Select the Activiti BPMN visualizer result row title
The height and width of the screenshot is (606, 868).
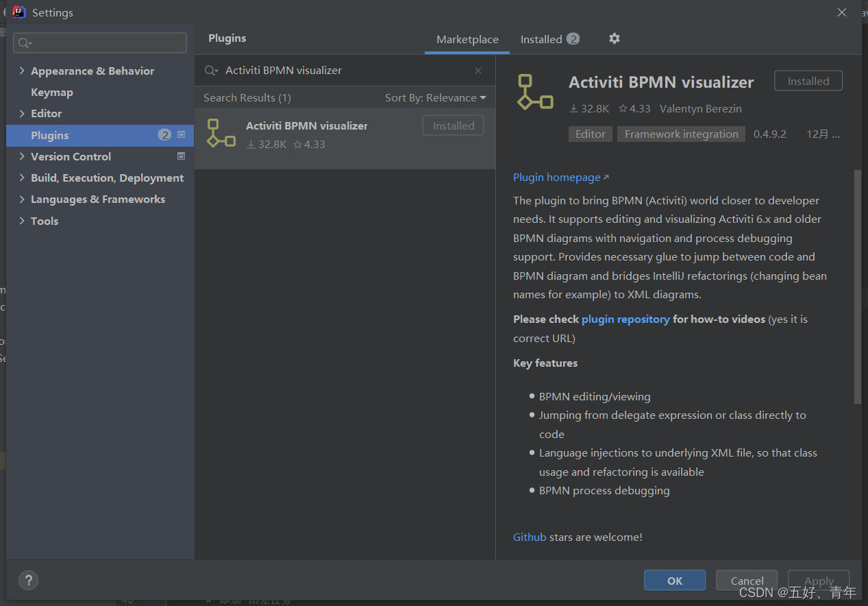pyautogui.click(x=307, y=126)
